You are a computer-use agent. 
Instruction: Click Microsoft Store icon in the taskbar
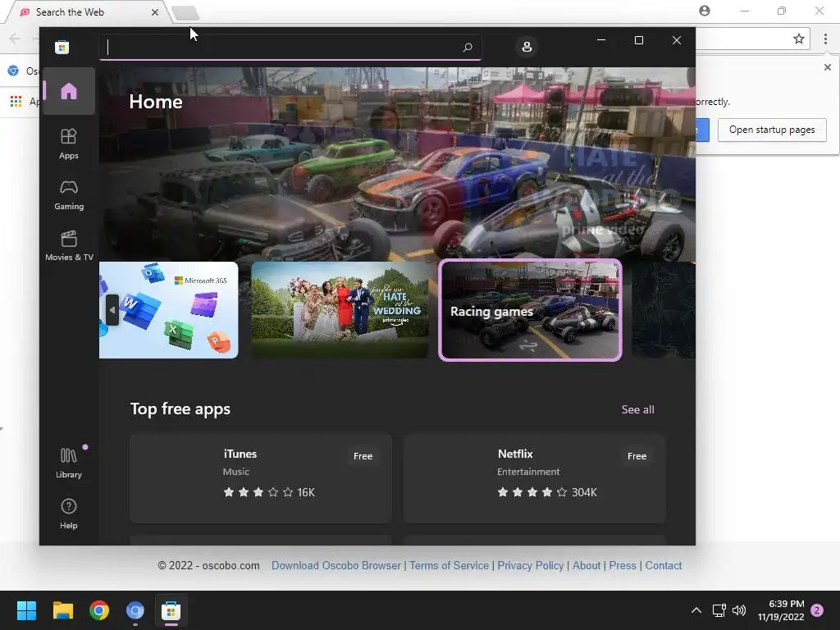[171, 610]
